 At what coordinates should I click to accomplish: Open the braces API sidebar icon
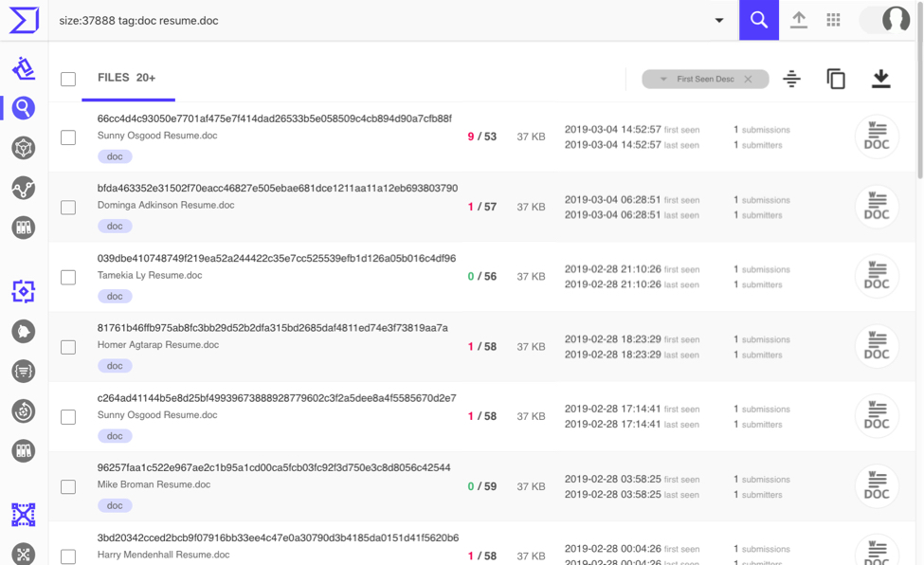point(24,371)
